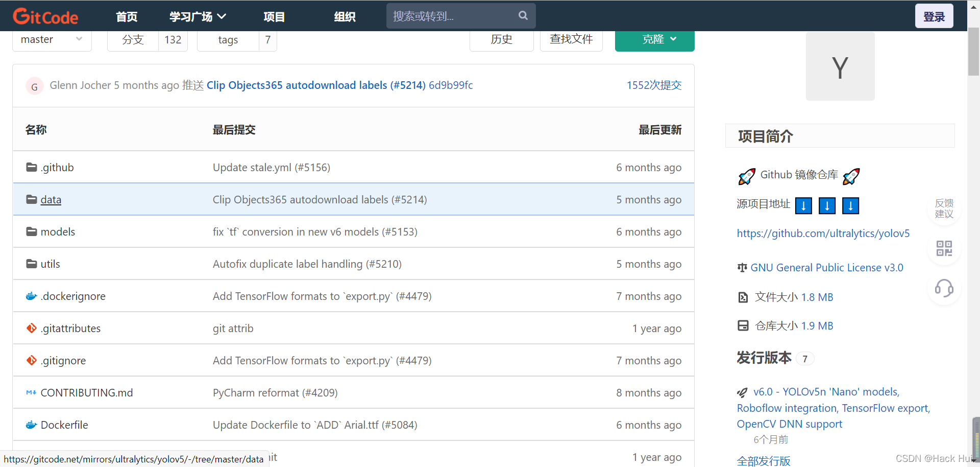Open 'PyCharm reformat (#4209)' commit
The image size is (980, 467).
(275, 393)
